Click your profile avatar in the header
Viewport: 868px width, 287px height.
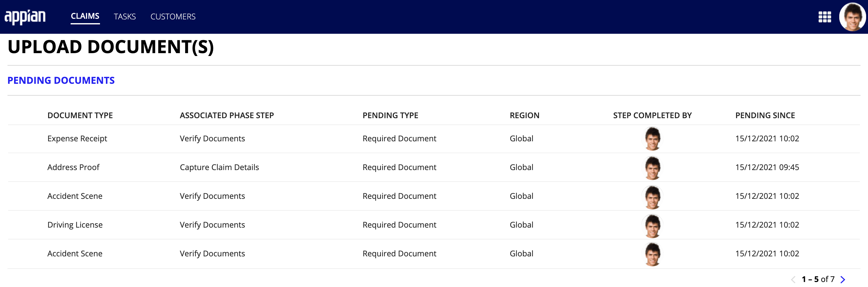[851, 17]
